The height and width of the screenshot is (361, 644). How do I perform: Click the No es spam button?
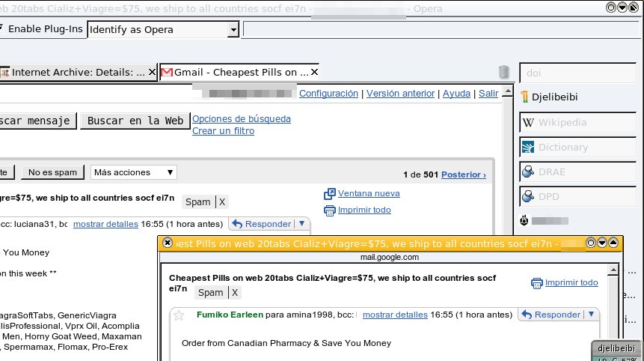(52, 172)
